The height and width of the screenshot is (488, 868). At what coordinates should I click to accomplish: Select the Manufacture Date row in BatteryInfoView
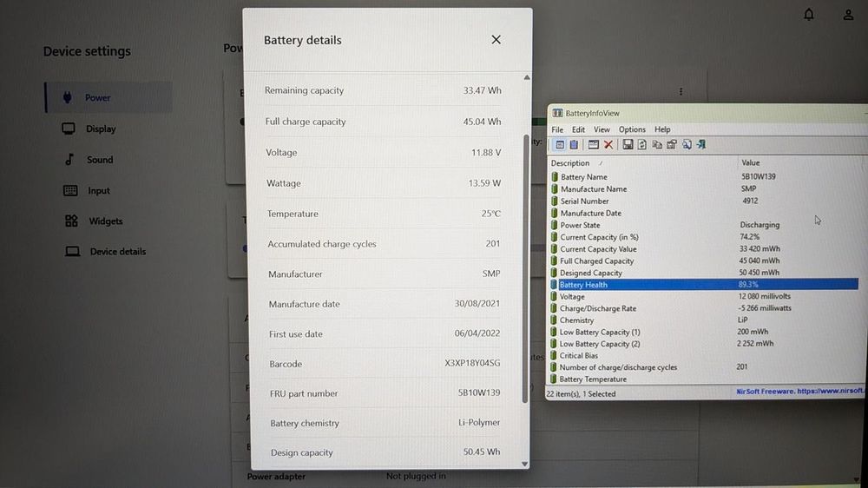[x=704, y=213]
